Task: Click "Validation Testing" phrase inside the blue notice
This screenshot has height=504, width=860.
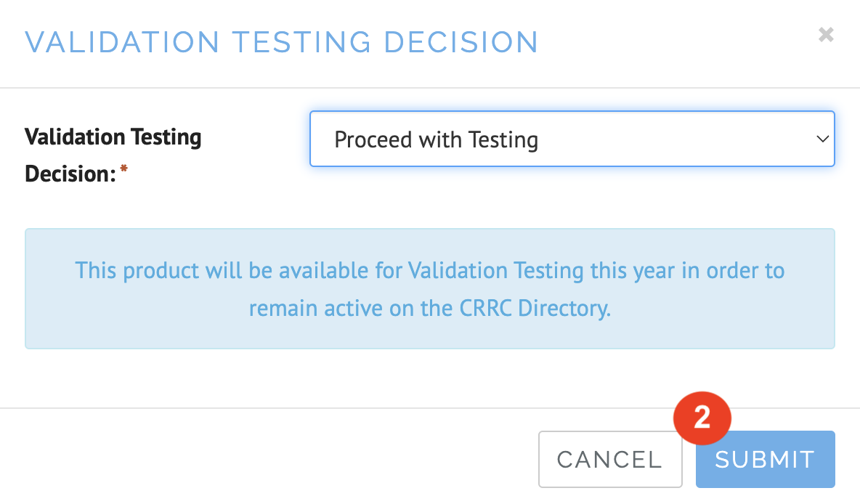Action: pos(495,271)
